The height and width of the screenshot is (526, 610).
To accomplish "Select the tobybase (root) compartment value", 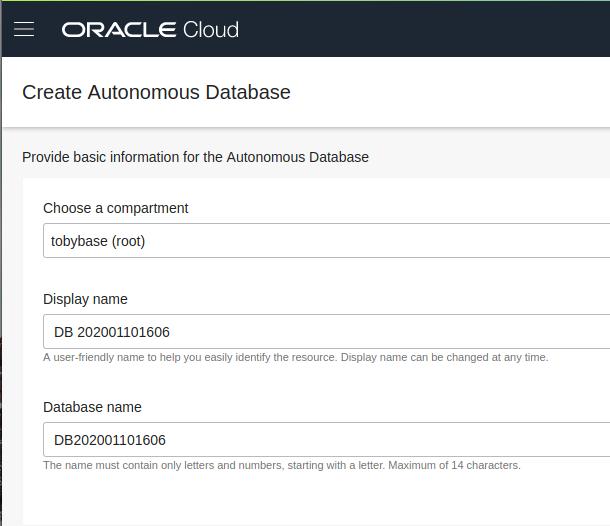I will pos(98,241).
